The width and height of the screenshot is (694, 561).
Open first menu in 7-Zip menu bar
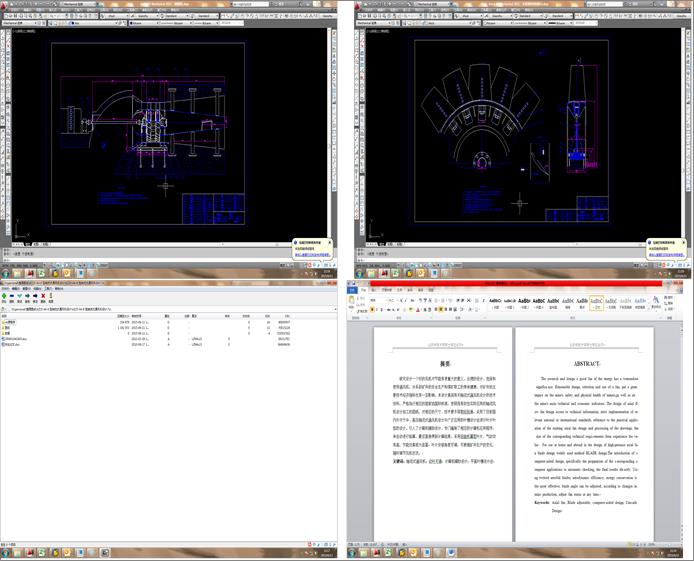pos(5,288)
